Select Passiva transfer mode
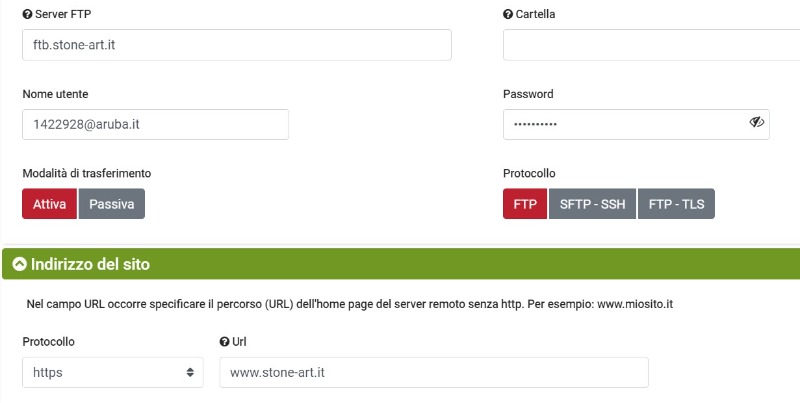 112,204
